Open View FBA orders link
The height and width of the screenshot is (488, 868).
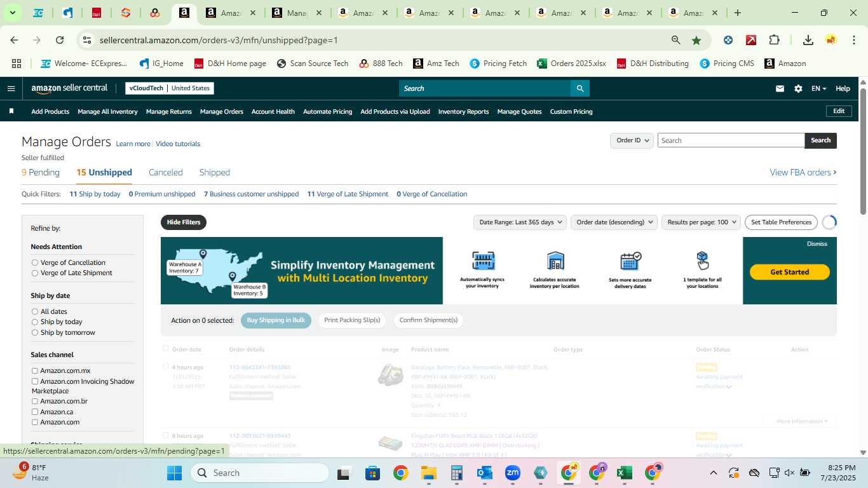pyautogui.click(x=803, y=172)
